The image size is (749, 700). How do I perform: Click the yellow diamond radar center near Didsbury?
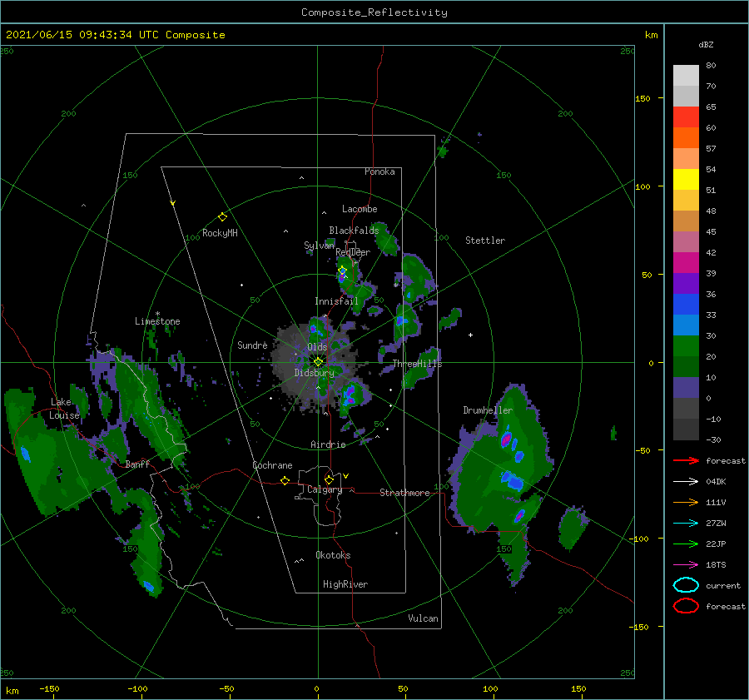point(318,362)
